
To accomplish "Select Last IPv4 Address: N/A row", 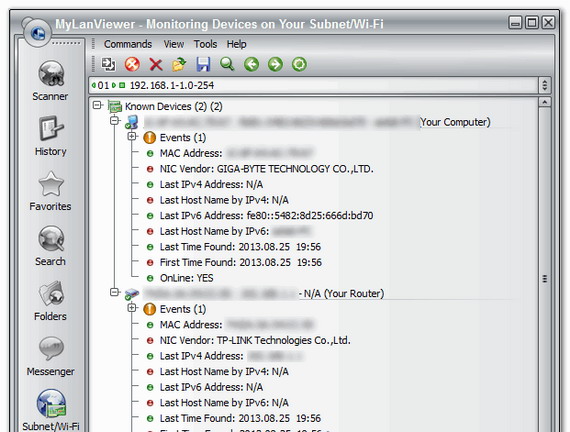I will tap(211, 184).
